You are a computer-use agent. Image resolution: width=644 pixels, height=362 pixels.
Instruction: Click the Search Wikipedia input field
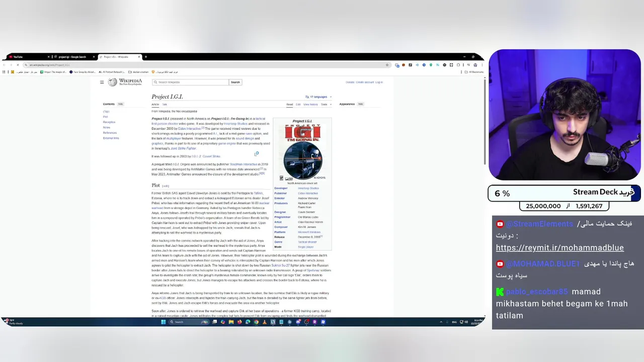[x=190, y=82]
